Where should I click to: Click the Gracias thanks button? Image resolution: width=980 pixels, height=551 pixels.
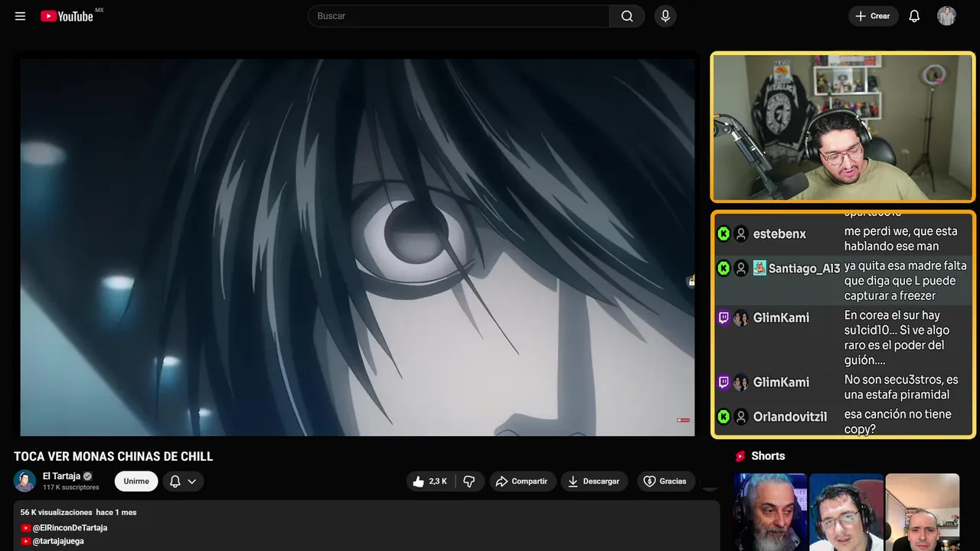point(665,481)
